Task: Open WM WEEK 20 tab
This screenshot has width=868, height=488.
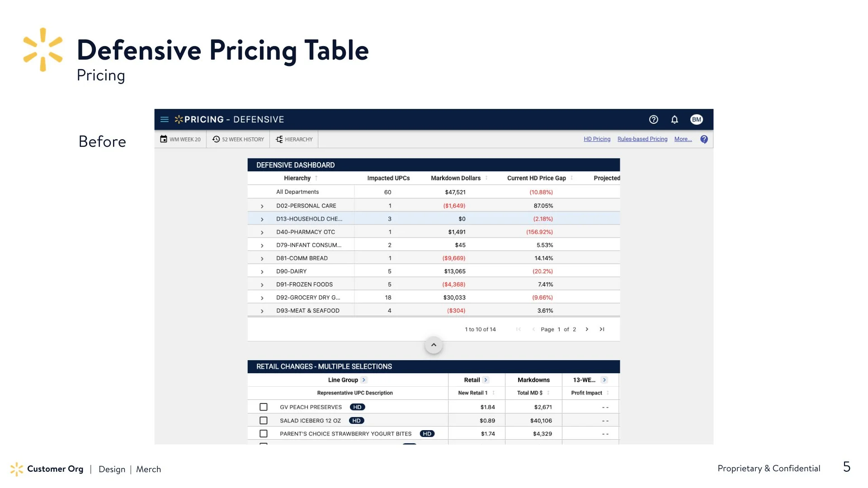Action: click(x=180, y=139)
